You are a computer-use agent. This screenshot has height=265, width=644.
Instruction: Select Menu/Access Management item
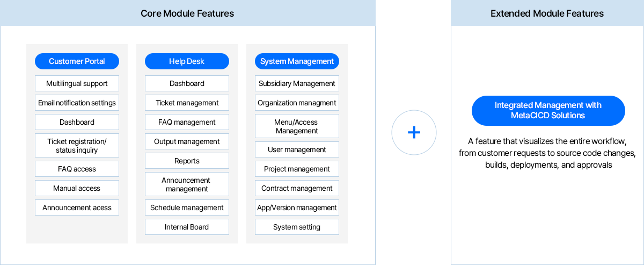click(x=297, y=126)
